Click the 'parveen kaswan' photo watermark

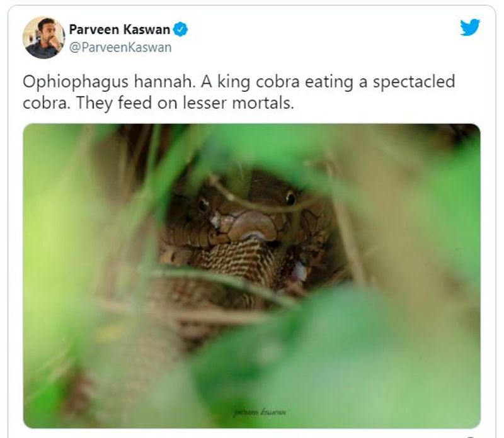coord(260,412)
